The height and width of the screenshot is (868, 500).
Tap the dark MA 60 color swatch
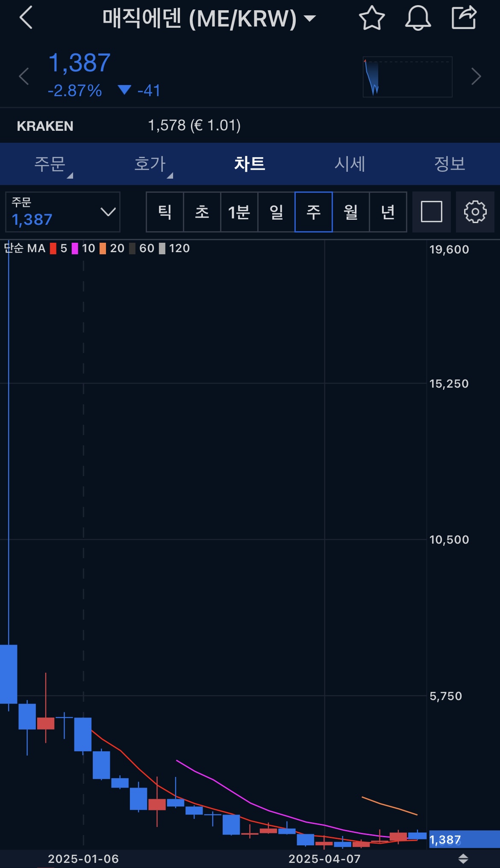(x=132, y=248)
